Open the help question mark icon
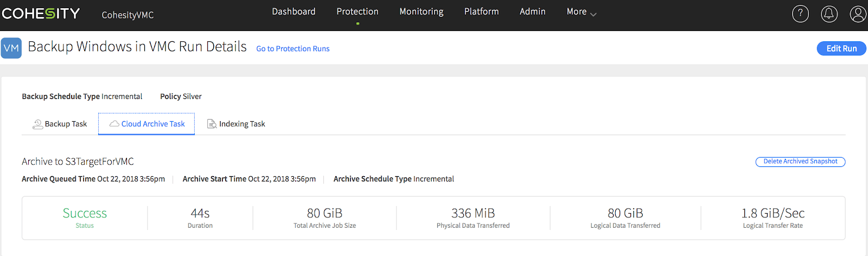 (x=800, y=14)
